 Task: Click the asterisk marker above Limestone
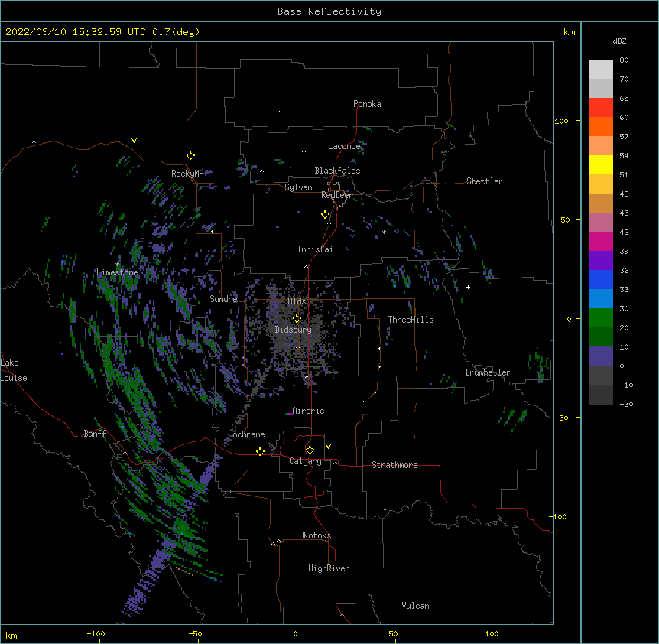click(118, 265)
